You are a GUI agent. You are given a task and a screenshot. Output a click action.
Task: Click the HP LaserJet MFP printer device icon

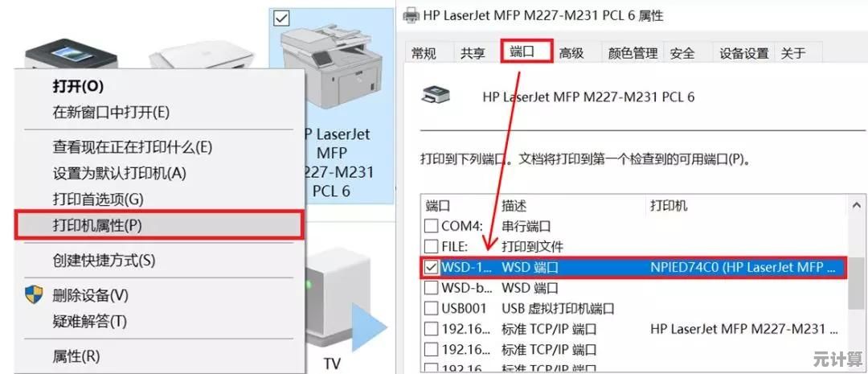pos(330,68)
